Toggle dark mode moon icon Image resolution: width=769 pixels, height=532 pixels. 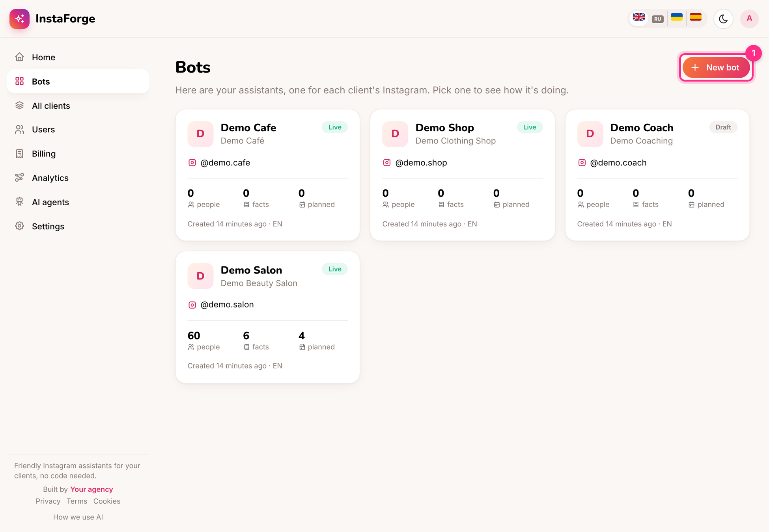coord(723,19)
